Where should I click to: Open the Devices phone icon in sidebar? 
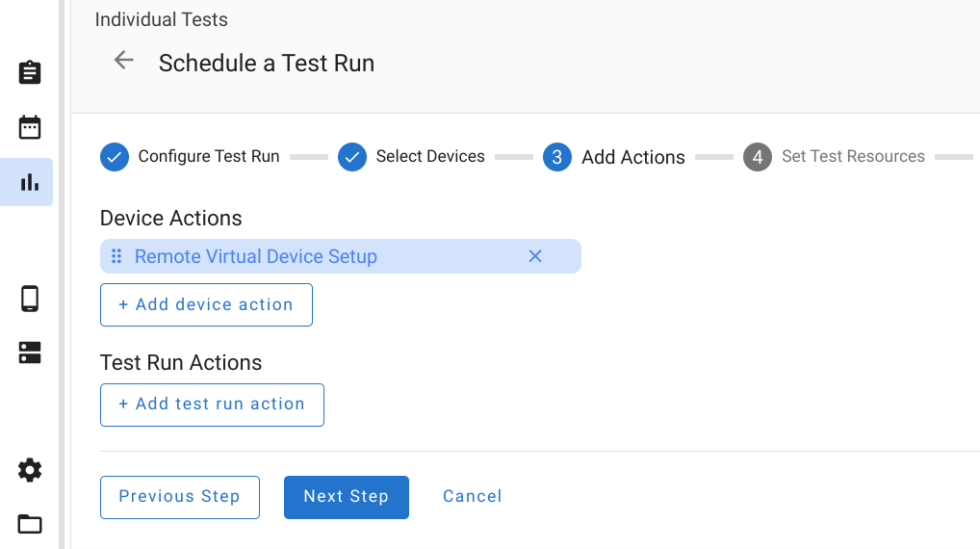click(30, 299)
